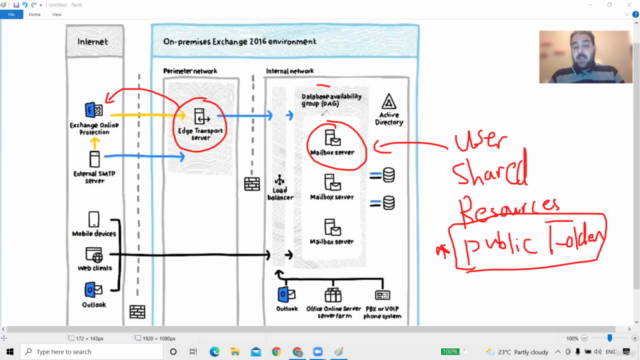Open Cortana from the taskbar
This screenshot has width=640, height=360.
173,351
